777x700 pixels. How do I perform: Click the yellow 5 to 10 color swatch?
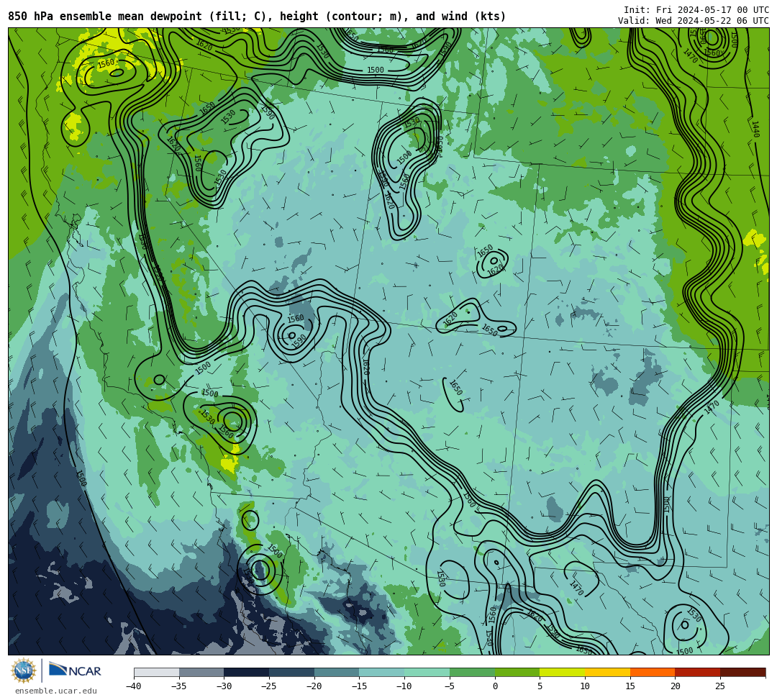pos(563,672)
